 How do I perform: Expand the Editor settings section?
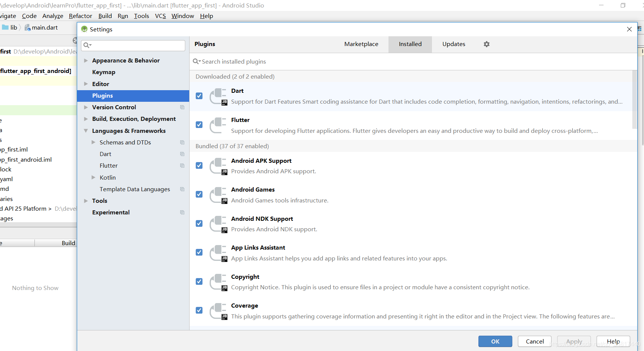click(x=86, y=84)
